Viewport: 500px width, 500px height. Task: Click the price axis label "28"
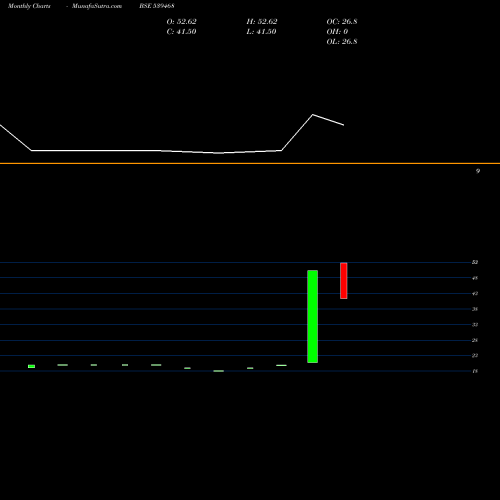[475, 340]
